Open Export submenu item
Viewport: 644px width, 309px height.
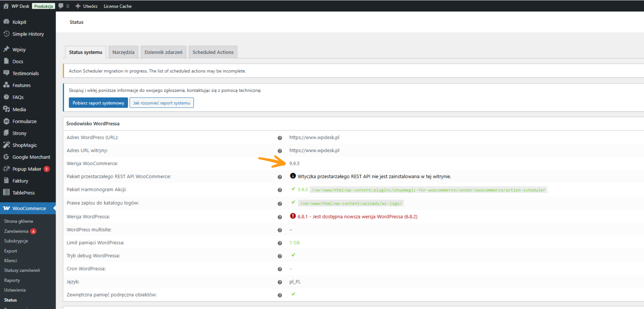[x=10, y=251]
